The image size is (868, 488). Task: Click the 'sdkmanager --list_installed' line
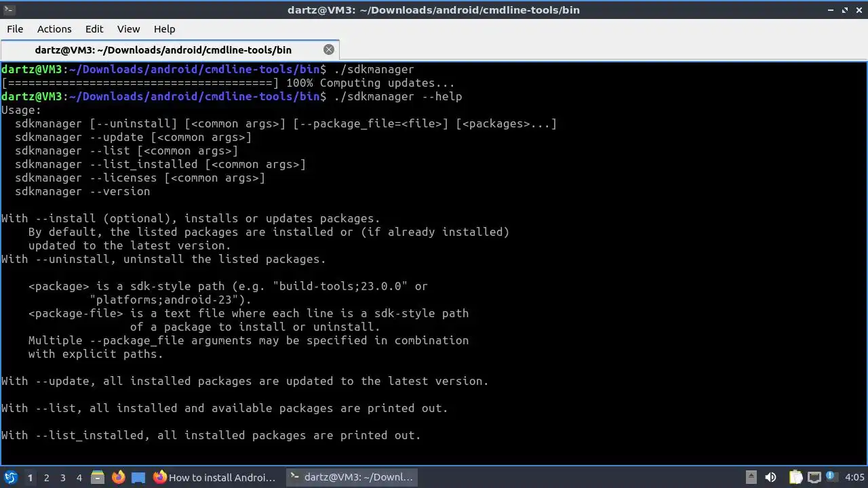(x=160, y=164)
